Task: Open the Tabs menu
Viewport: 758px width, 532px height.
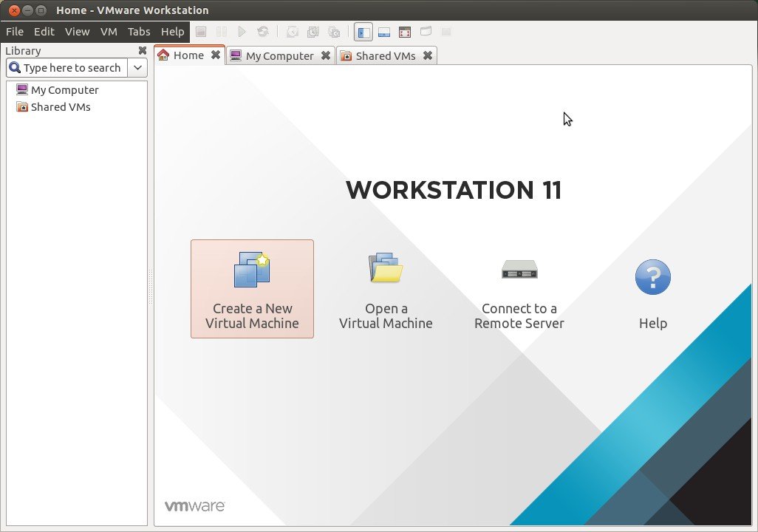Action: coord(139,32)
